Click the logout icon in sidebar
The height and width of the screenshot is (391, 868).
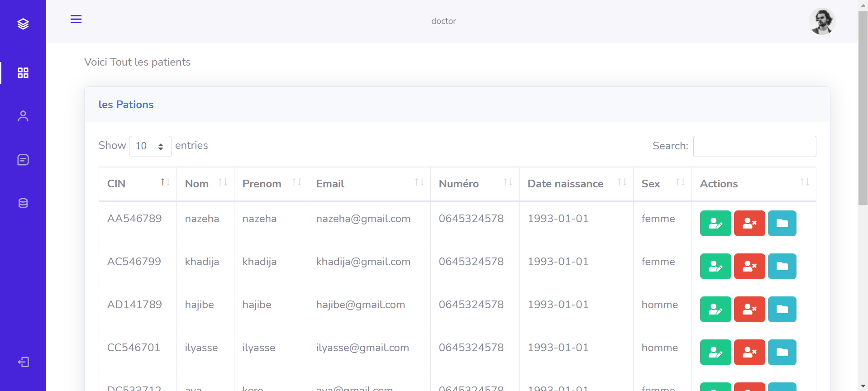pyautogui.click(x=23, y=362)
